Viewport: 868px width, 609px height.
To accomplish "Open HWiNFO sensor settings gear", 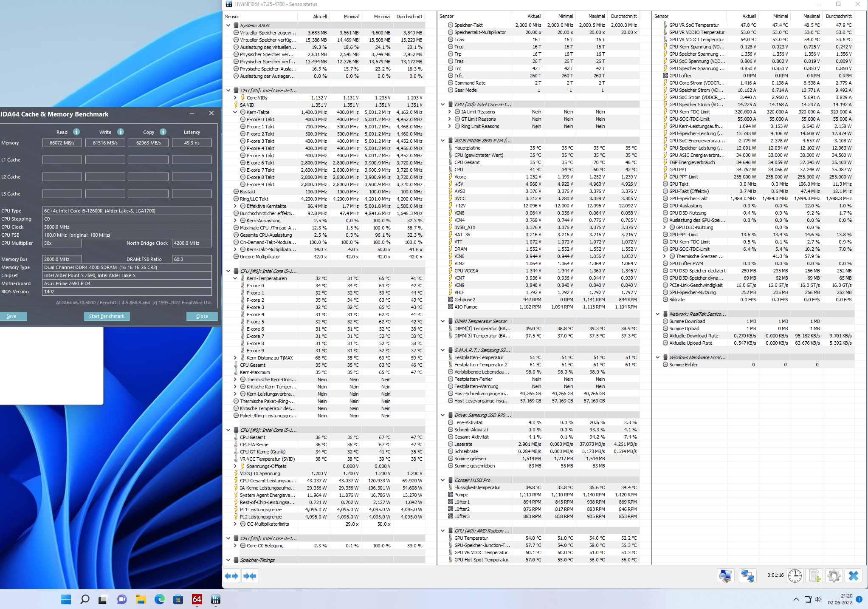I will 834,576.
